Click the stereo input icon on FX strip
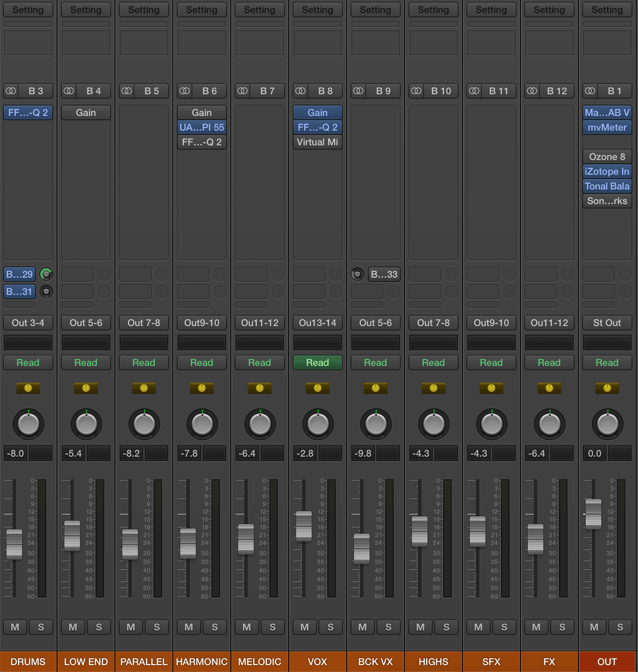 tap(532, 91)
